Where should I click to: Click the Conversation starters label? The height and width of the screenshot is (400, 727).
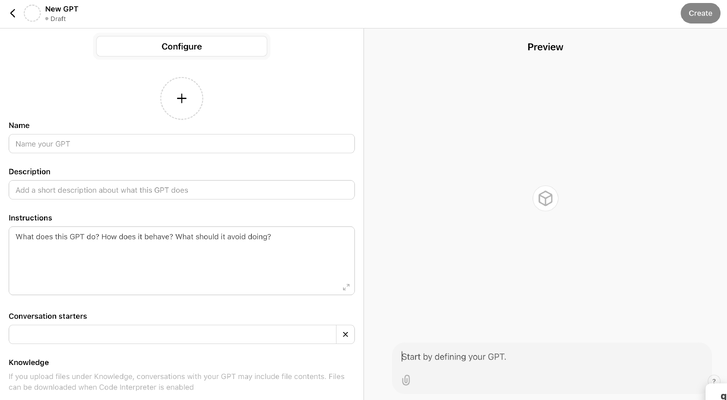tap(48, 316)
